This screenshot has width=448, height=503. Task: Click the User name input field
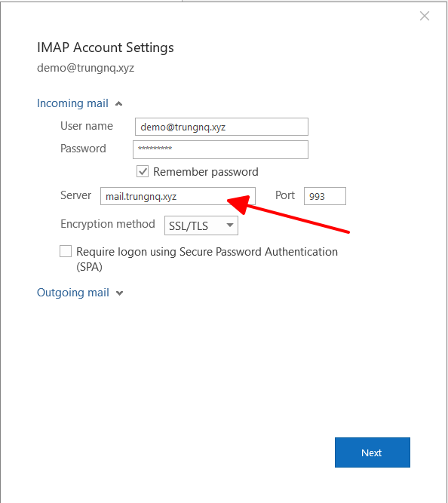(x=222, y=127)
